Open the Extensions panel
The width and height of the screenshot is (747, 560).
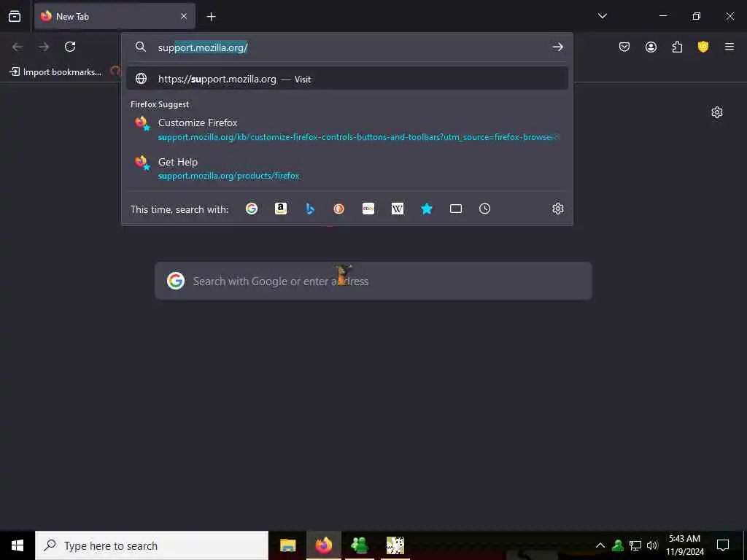677,47
